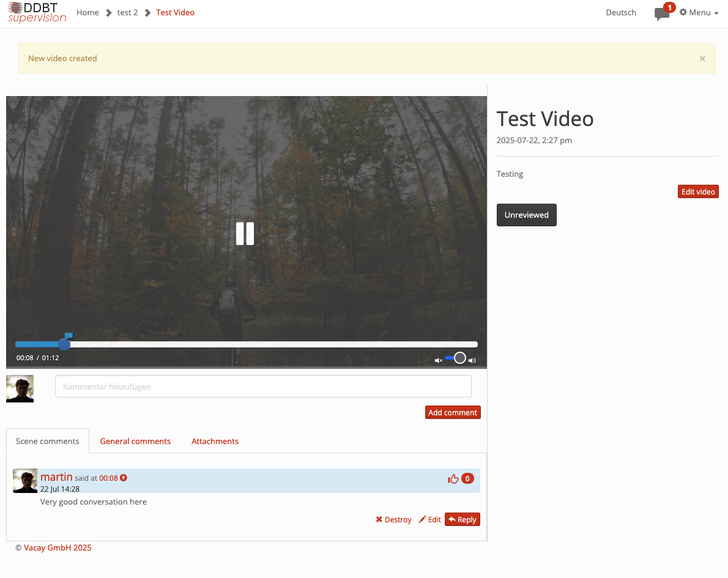Open the Menu dropdown
This screenshot has width=728, height=578.
(x=699, y=12)
